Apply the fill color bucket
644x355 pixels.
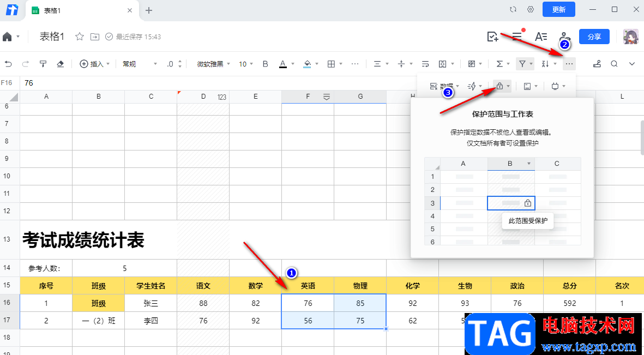(307, 64)
